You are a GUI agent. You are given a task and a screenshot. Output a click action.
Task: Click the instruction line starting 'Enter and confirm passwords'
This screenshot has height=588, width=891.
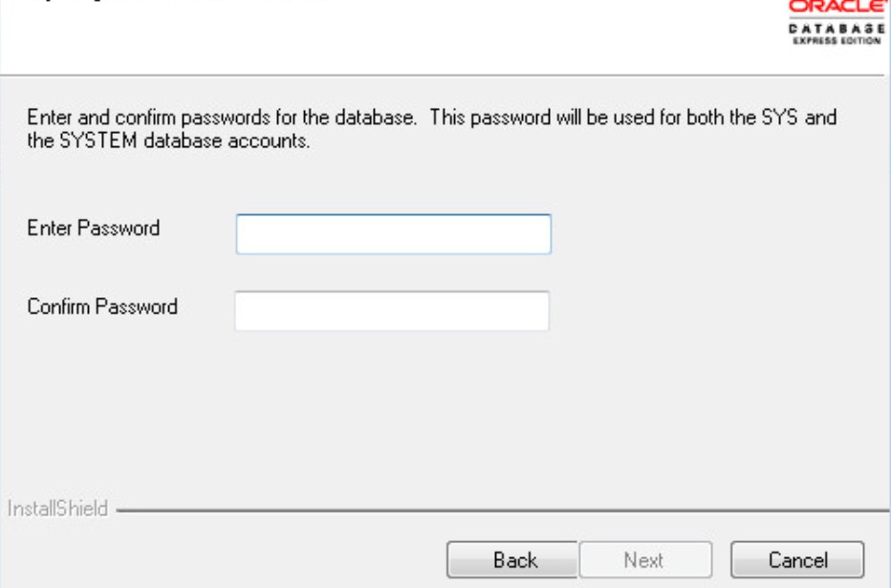(432, 117)
